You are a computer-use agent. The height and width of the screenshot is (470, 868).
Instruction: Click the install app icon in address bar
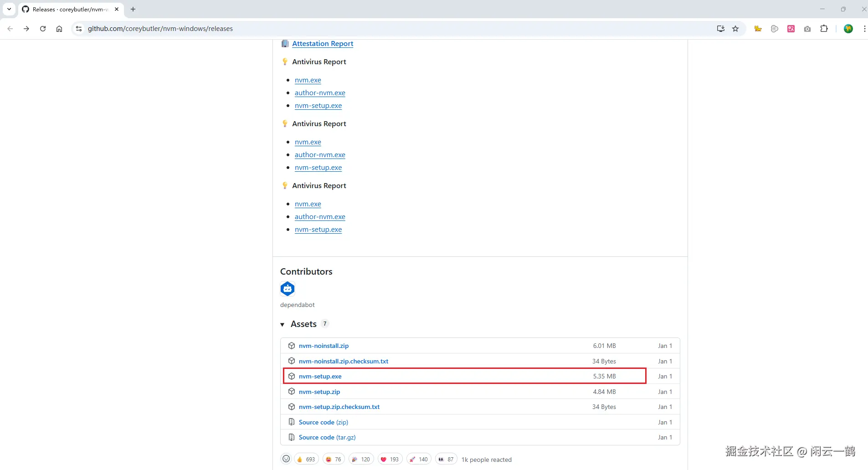[720, 29]
